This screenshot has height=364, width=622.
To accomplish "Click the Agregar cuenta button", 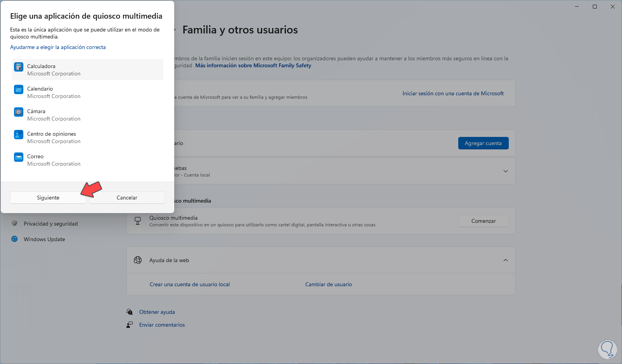I will pos(483,143).
